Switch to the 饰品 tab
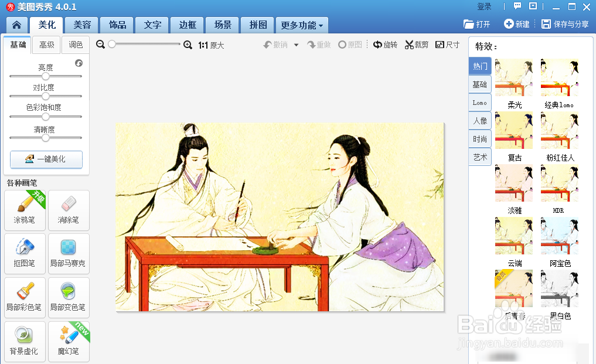The image size is (596, 364). [x=117, y=25]
